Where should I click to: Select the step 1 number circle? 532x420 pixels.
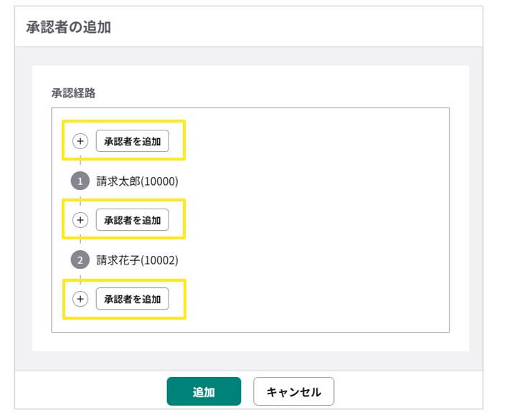coord(80,181)
